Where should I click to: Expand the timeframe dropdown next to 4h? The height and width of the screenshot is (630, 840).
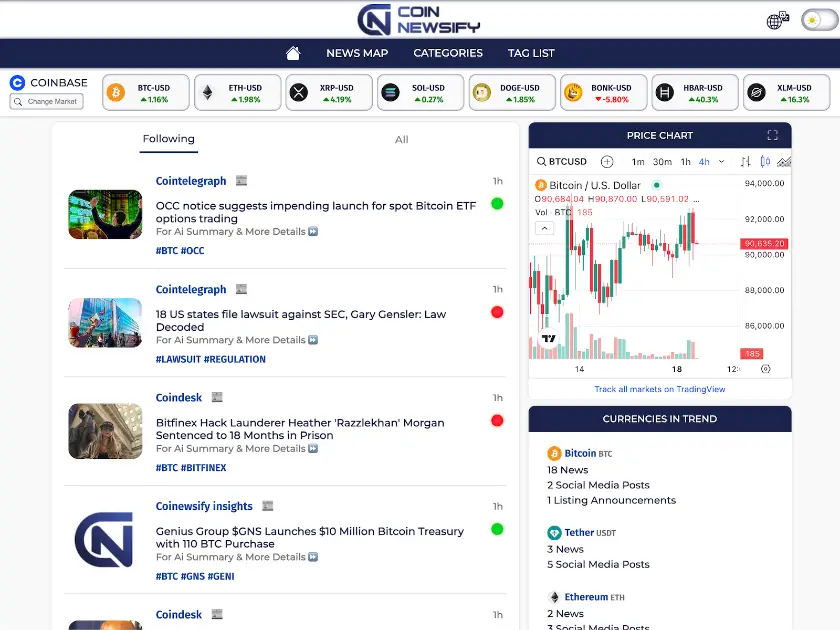click(720, 161)
